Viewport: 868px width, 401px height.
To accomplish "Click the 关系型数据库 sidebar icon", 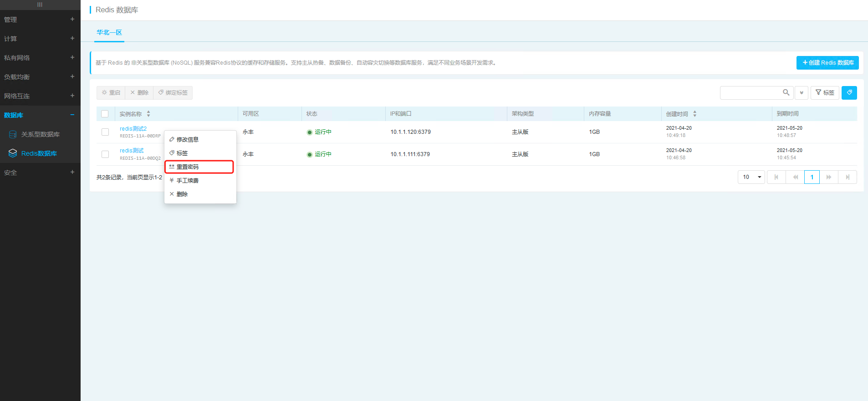I will point(13,134).
